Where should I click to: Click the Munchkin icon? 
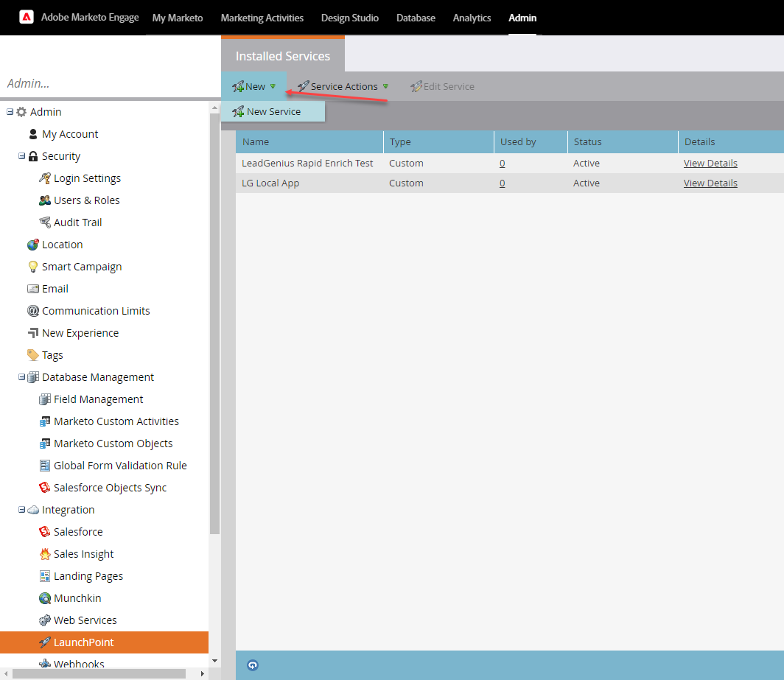[45, 598]
